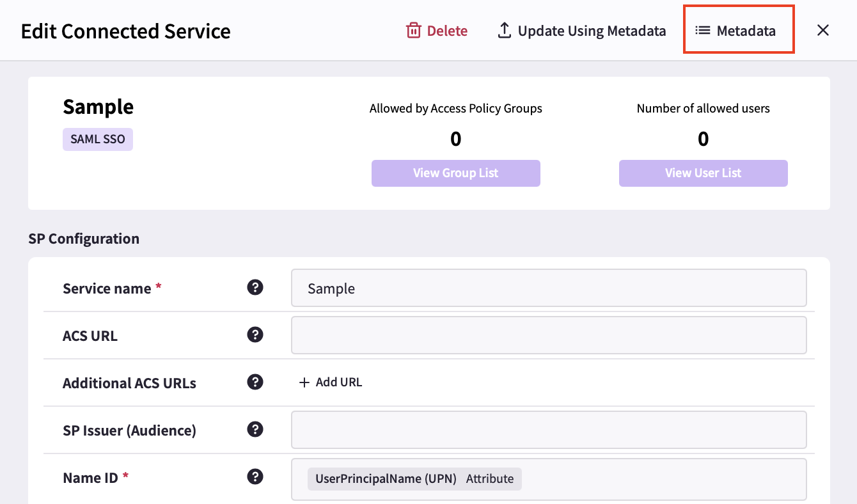Click the Name ID label
The image size is (857, 504).
[x=90, y=478]
